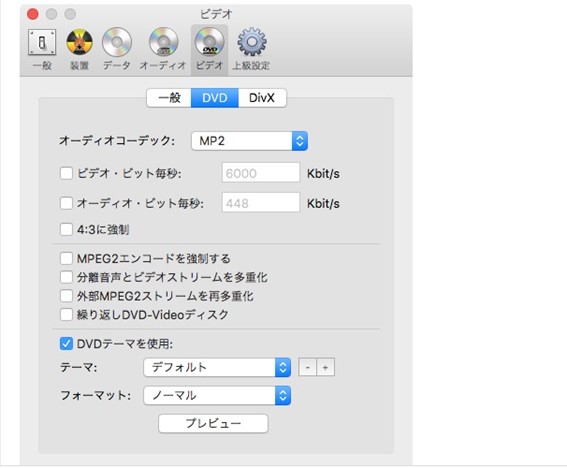The height and width of the screenshot is (468, 567).
Task: Click the 6000 video bitrate field
Action: click(x=261, y=173)
